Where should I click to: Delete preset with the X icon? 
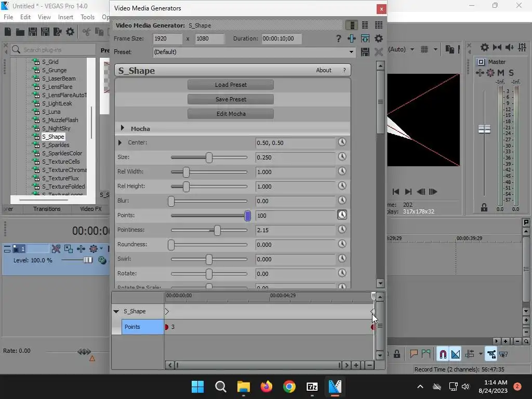[x=379, y=52]
